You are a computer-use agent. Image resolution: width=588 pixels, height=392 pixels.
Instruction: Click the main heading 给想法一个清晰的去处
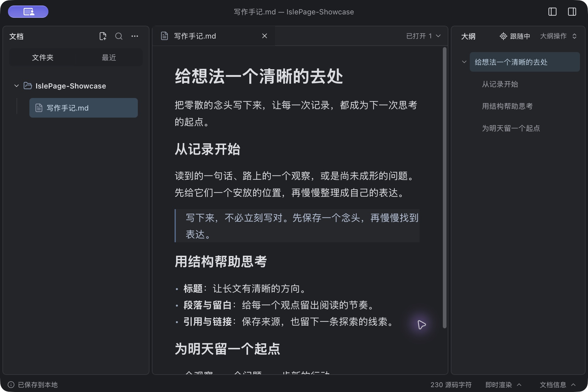point(259,76)
